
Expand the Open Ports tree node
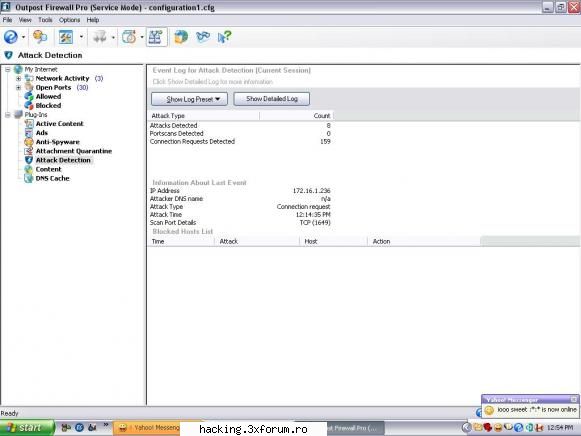click(18, 88)
